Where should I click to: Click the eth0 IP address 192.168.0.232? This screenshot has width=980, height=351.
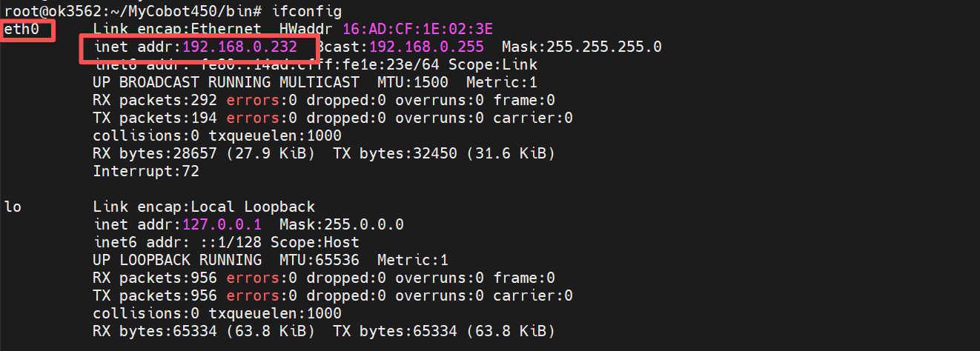pyautogui.click(x=239, y=47)
